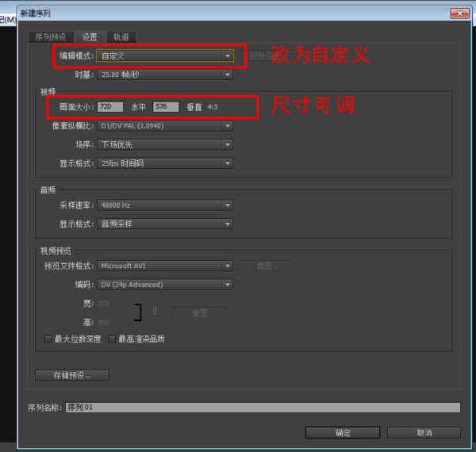Viewport: 476px width, 452px height.
Task: Enable the 最大位数深度 checkbox
Action: 48,339
